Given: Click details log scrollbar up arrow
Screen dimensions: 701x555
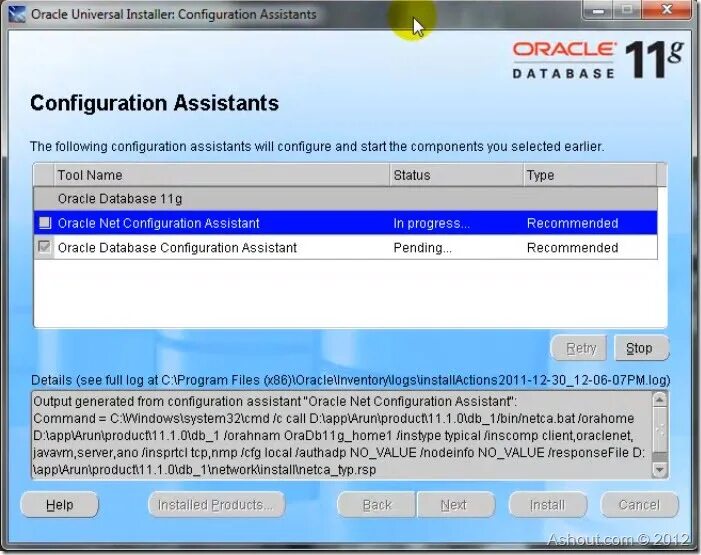Looking at the screenshot, I should [x=659, y=399].
